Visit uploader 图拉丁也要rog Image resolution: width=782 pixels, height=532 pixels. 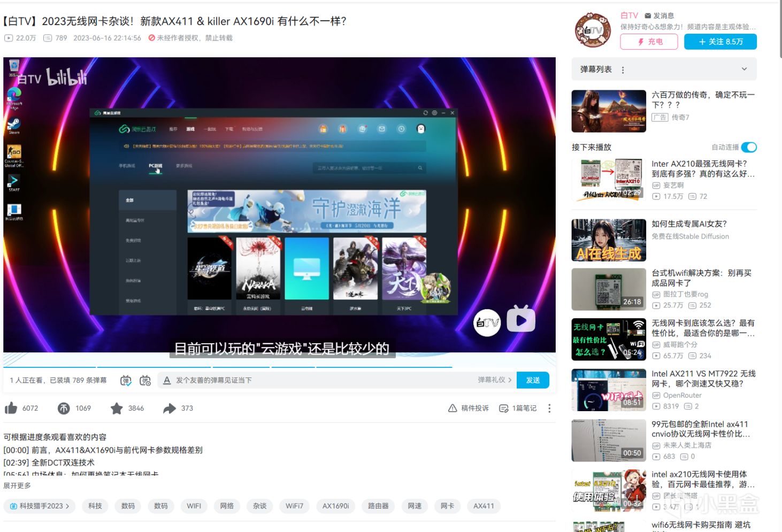(686, 295)
